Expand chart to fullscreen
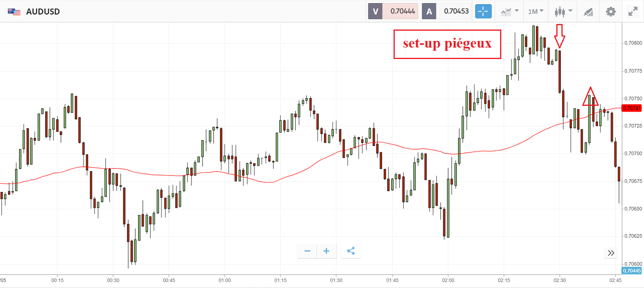The height and width of the screenshot is (288, 644). [633, 11]
